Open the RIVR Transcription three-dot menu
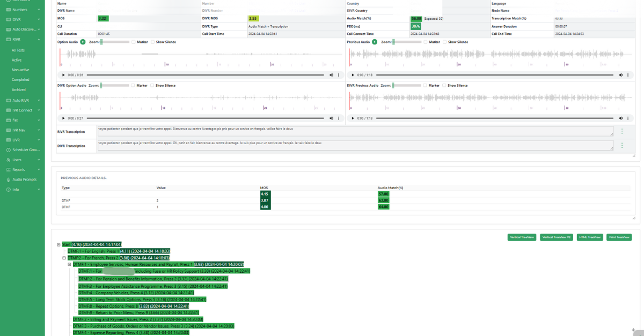The width and height of the screenshot is (644, 336). click(622, 131)
